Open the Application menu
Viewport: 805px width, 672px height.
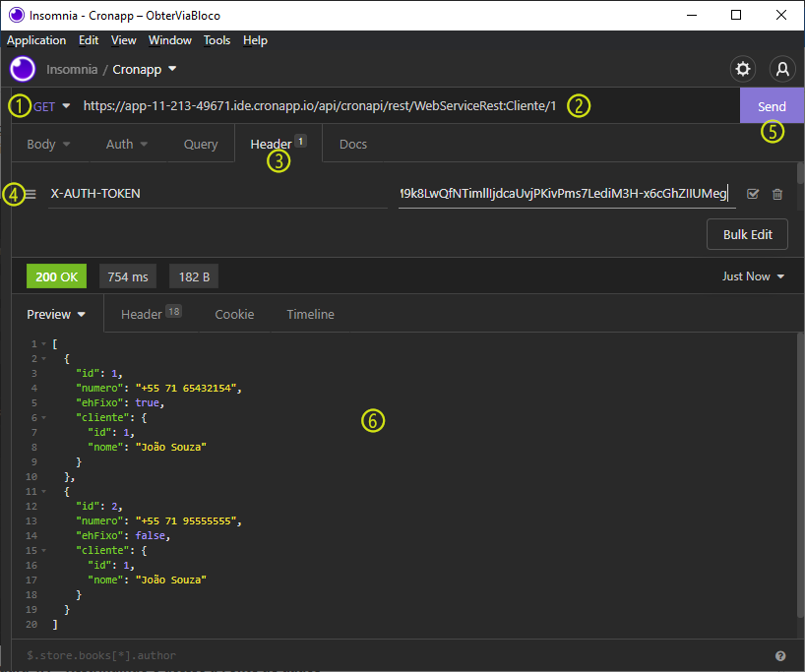click(x=36, y=40)
